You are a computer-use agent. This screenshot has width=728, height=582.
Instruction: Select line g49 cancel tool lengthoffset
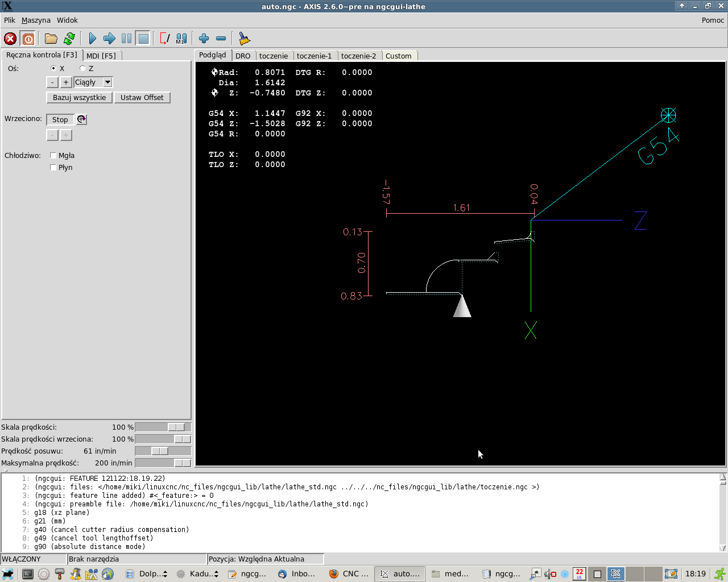[94, 538]
